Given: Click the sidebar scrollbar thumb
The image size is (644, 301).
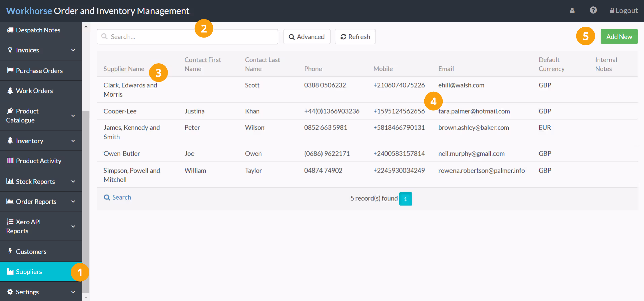Looking at the screenshot, I should (86, 202).
